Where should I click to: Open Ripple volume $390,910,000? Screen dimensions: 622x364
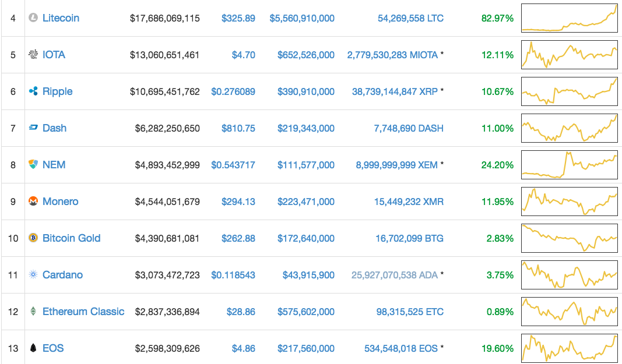click(306, 91)
